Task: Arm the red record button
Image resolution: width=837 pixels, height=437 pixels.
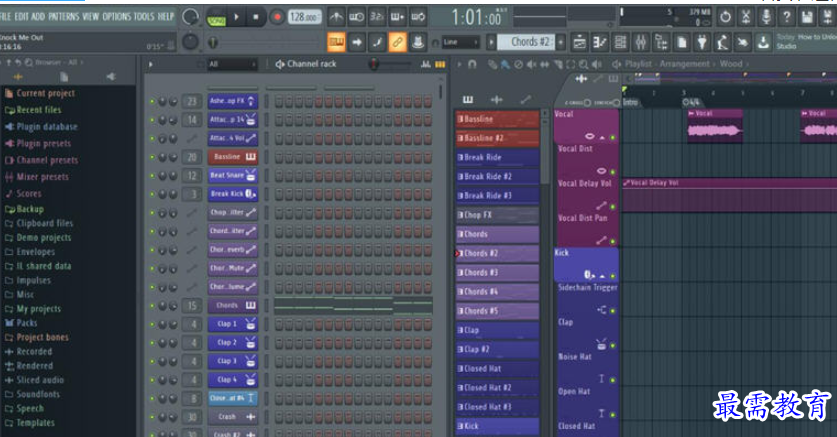Action: [x=277, y=17]
